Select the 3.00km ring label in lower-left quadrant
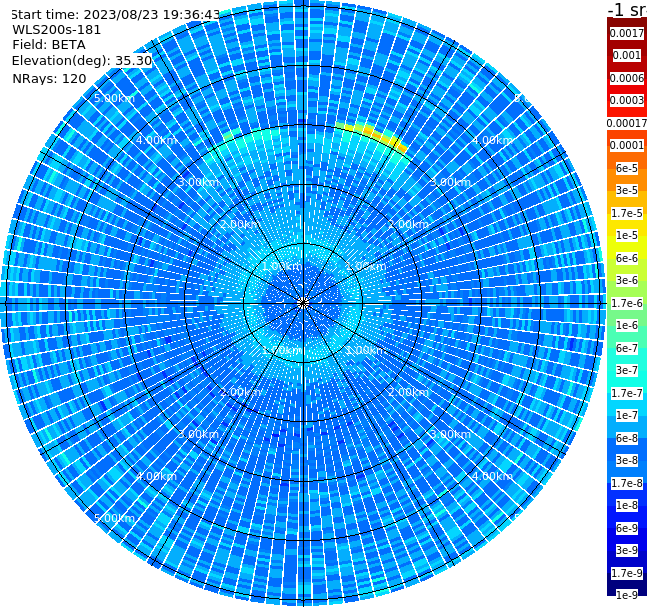The width and height of the screenshot is (647, 607). pyautogui.click(x=198, y=434)
